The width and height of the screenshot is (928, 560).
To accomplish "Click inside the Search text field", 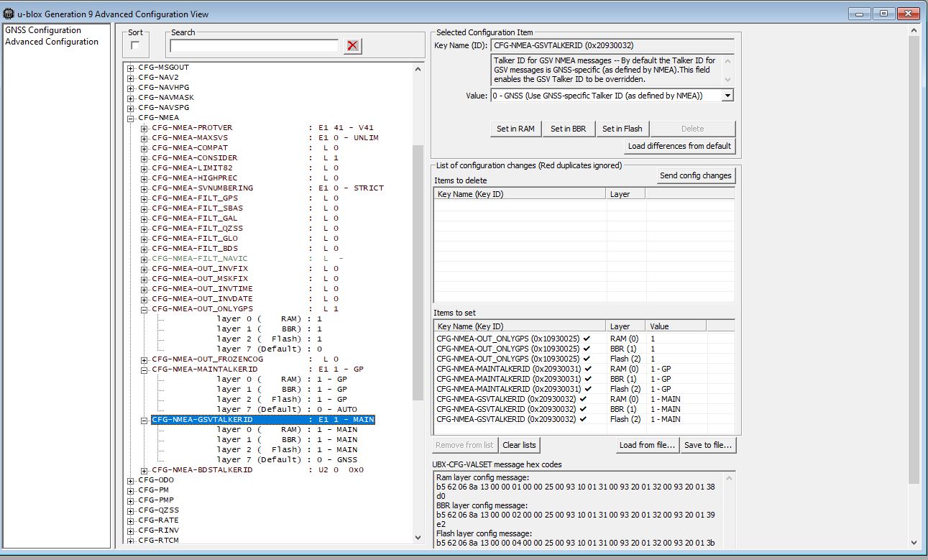I will pyautogui.click(x=254, y=46).
